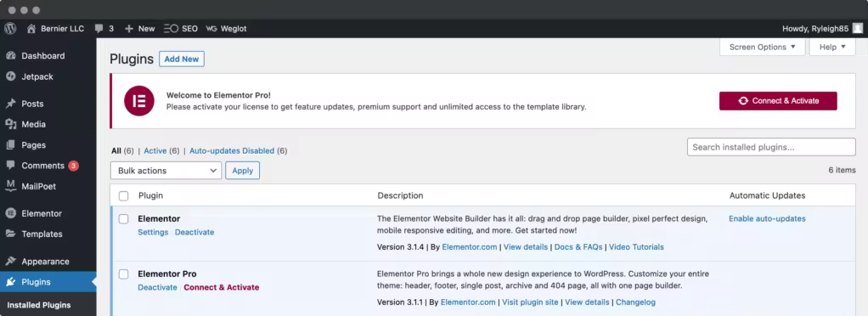Select Installed Plugins submenu item

coord(39,305)
